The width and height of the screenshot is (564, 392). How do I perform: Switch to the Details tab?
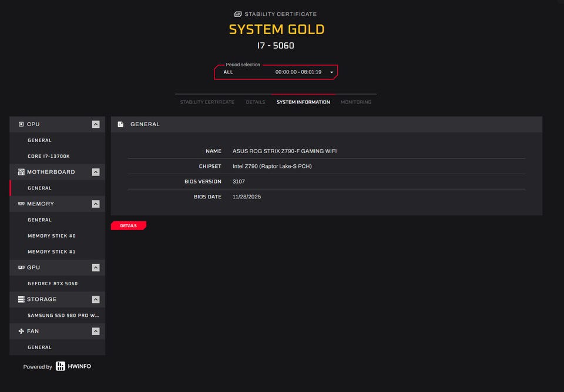pyautogui.click(x=256, y=102)
